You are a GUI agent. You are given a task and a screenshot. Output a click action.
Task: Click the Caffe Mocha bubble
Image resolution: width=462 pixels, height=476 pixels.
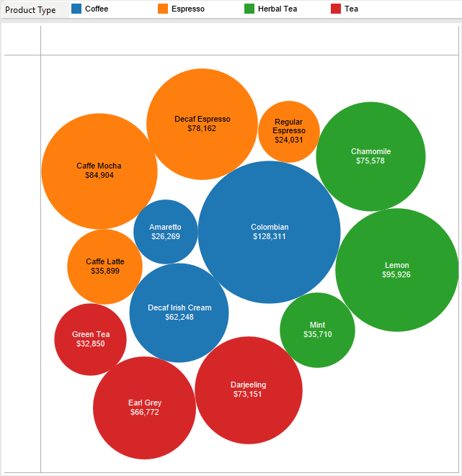tap(99, 171)
